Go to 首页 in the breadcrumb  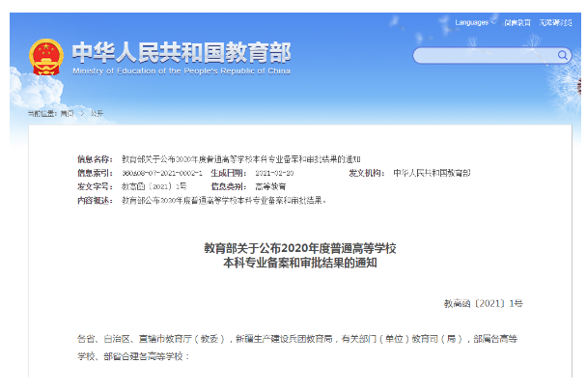click(67, 113)
